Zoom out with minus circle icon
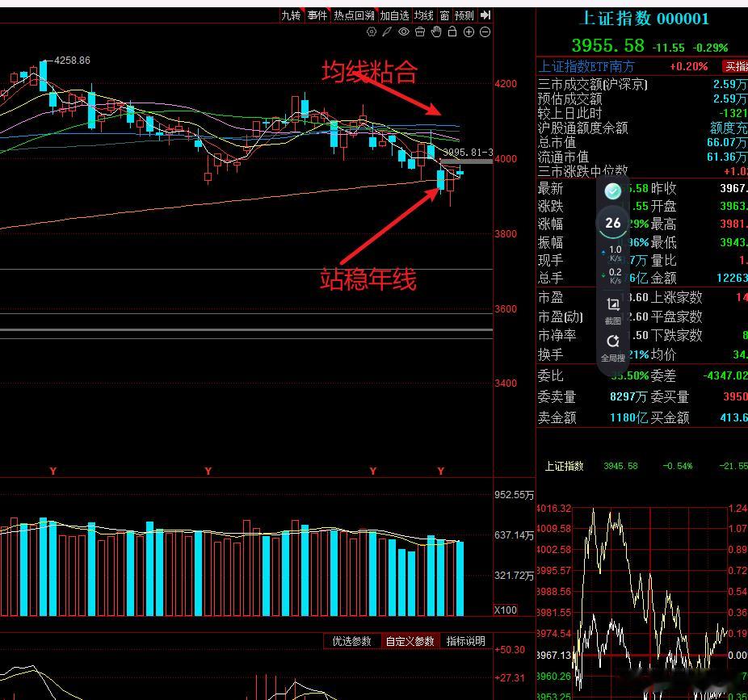 [x=485, y=32]
